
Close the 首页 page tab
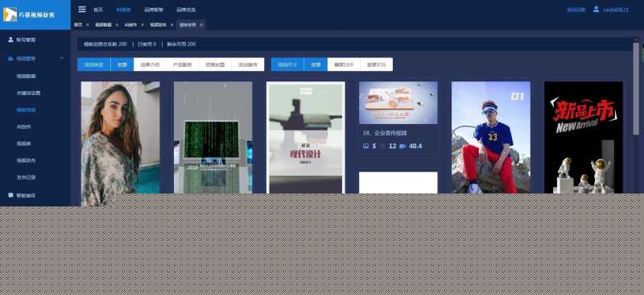(x=88, y=25)
